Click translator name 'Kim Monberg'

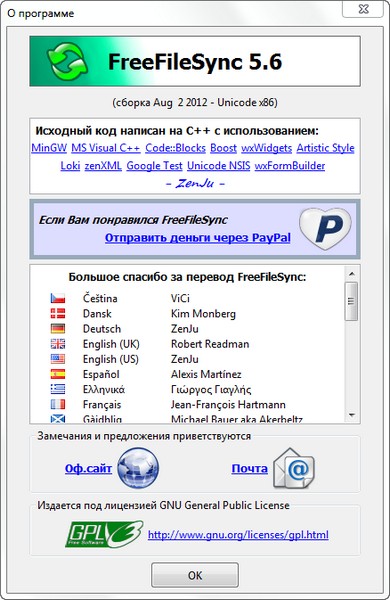tap(203, 314)
